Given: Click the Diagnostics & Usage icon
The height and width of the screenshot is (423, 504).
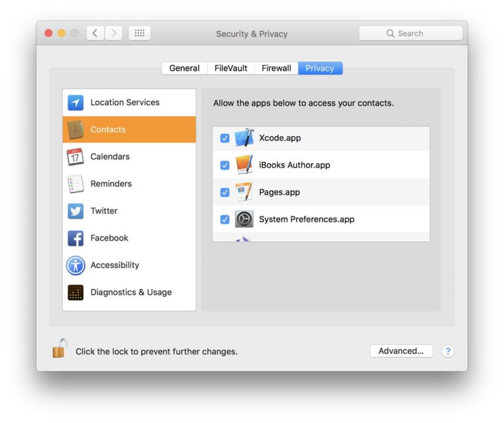Looking at the screenshot, I should 75,292.
